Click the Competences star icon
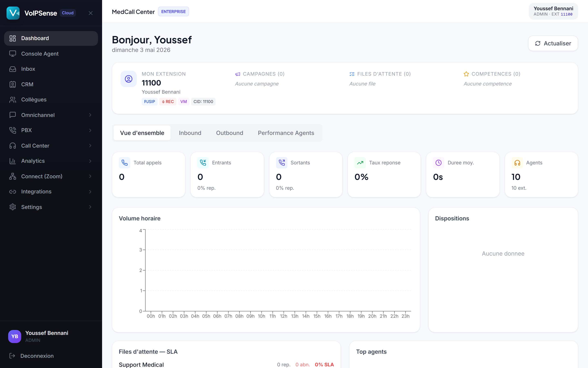This screenshot has width=588, height=368. point(466,74)
